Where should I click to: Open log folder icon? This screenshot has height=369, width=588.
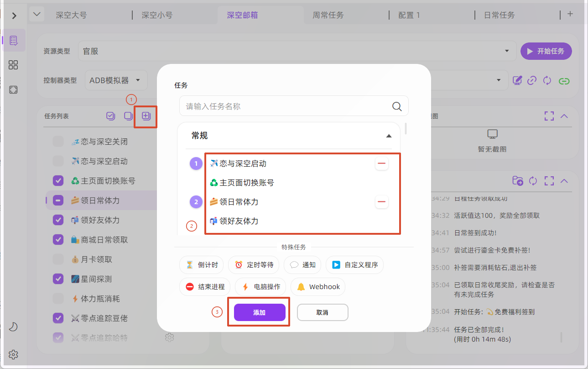pyautogui.click(x=518, y=181)
